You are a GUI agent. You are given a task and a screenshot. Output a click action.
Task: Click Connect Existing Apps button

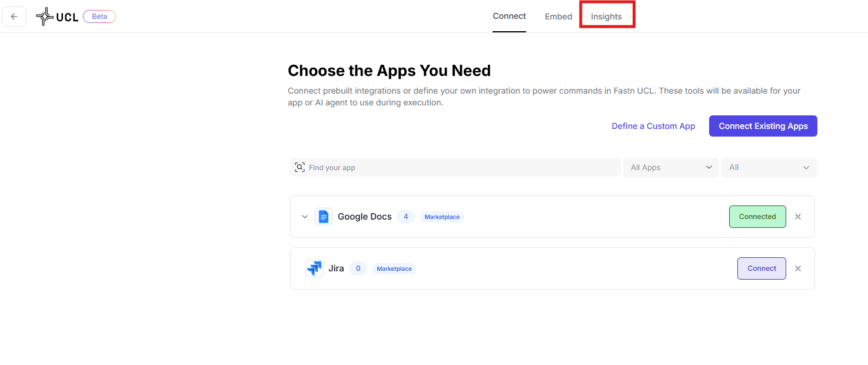coord(763,126)
